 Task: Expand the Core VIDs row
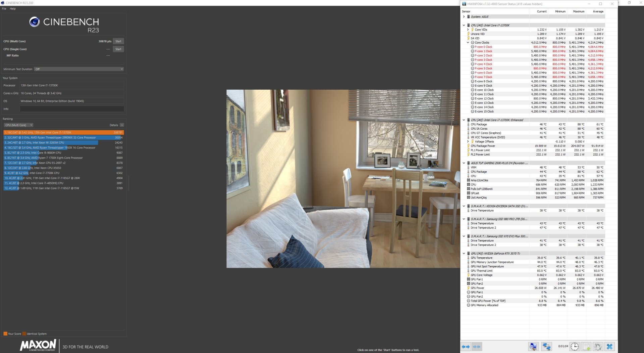click(x=468, y=30)
